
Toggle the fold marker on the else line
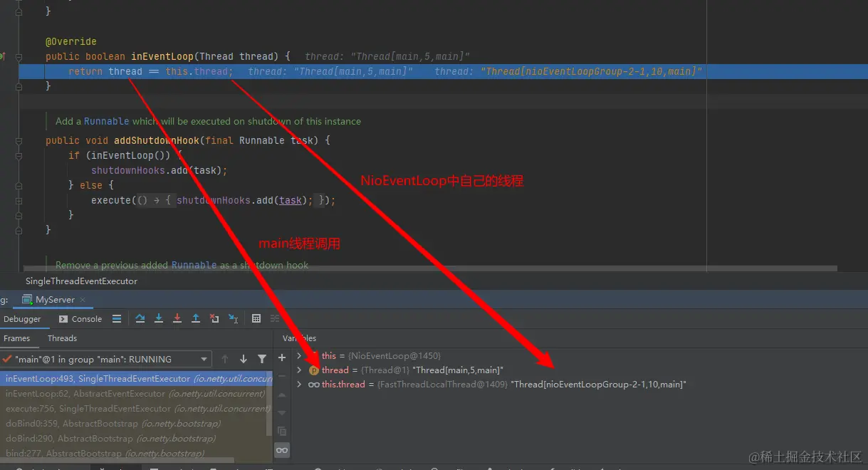tap(19, 185)
